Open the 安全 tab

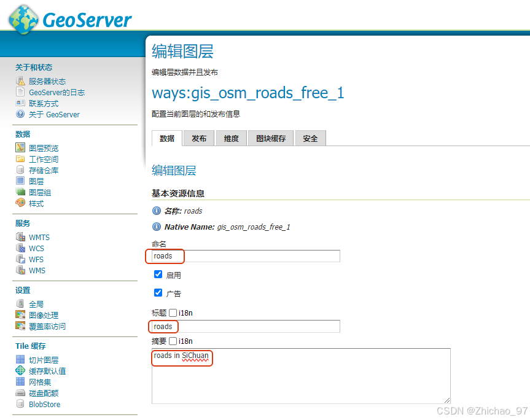point(310,138)
